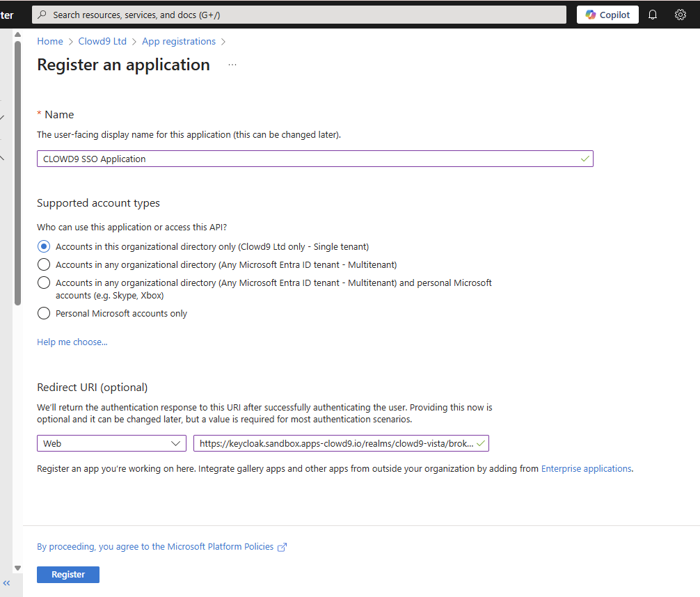Click the Register an application heading

[x=123, y=65]
